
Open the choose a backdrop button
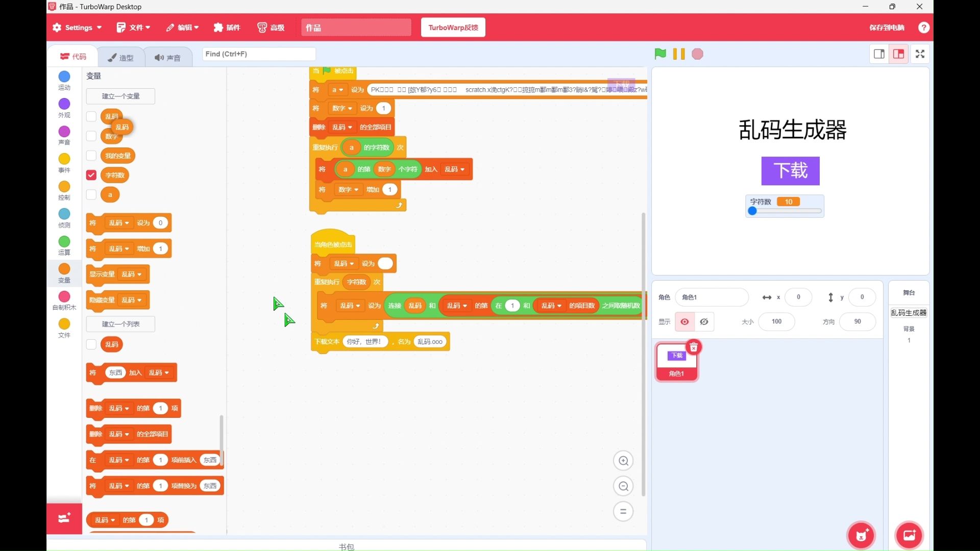909,535
